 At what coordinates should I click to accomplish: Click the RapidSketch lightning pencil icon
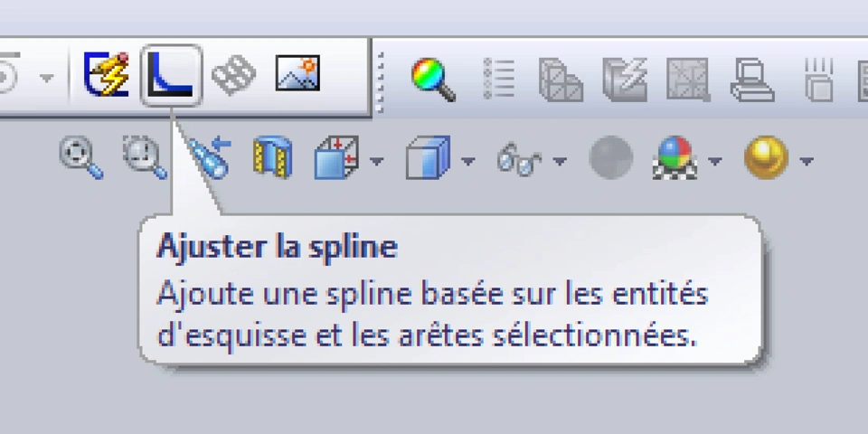point(107,75)
